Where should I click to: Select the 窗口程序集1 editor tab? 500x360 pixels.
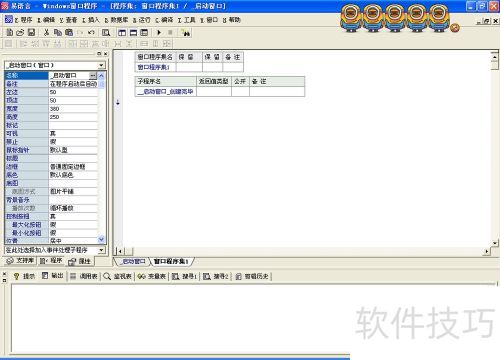click(x=171, y=261)
